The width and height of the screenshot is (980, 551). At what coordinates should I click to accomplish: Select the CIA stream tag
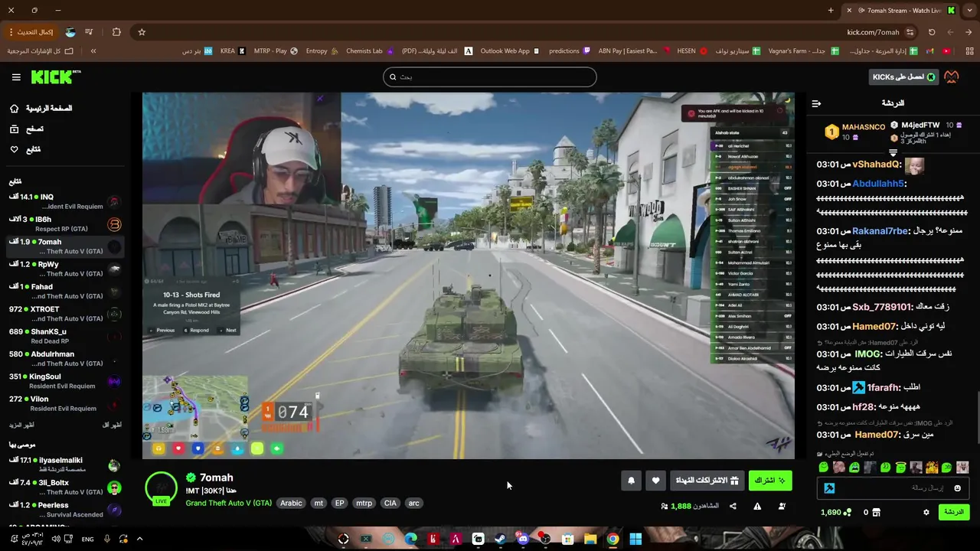point(390,503)
